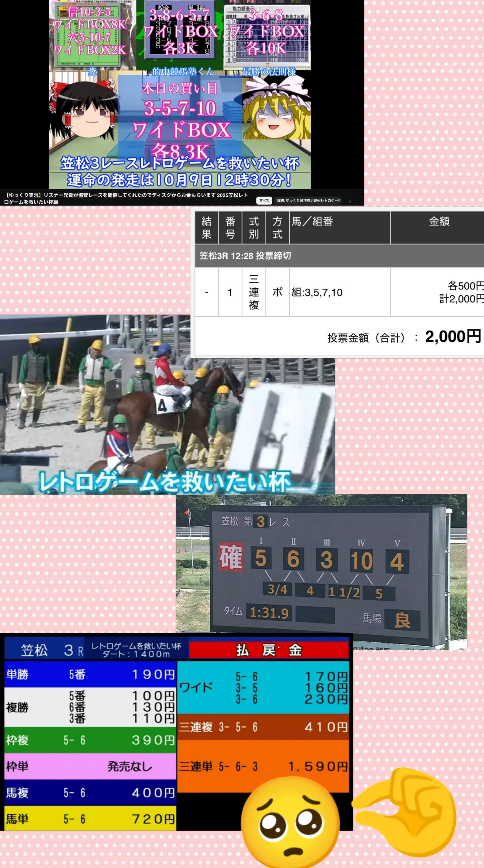Select the すべて filter chip
This screenshot has height=868, width=484.
coord(264,201)
